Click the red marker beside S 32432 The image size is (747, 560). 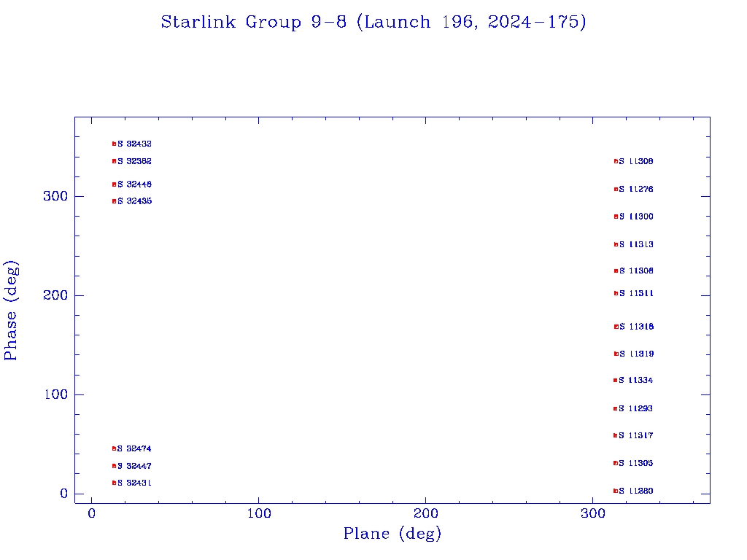[x=115, y=144]
